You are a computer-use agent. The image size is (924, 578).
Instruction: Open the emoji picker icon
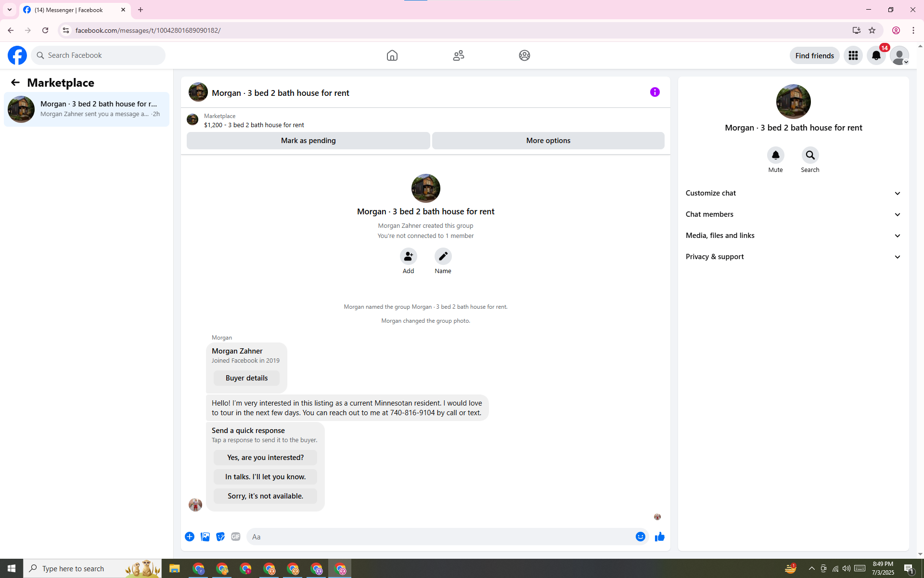[640, 537]
